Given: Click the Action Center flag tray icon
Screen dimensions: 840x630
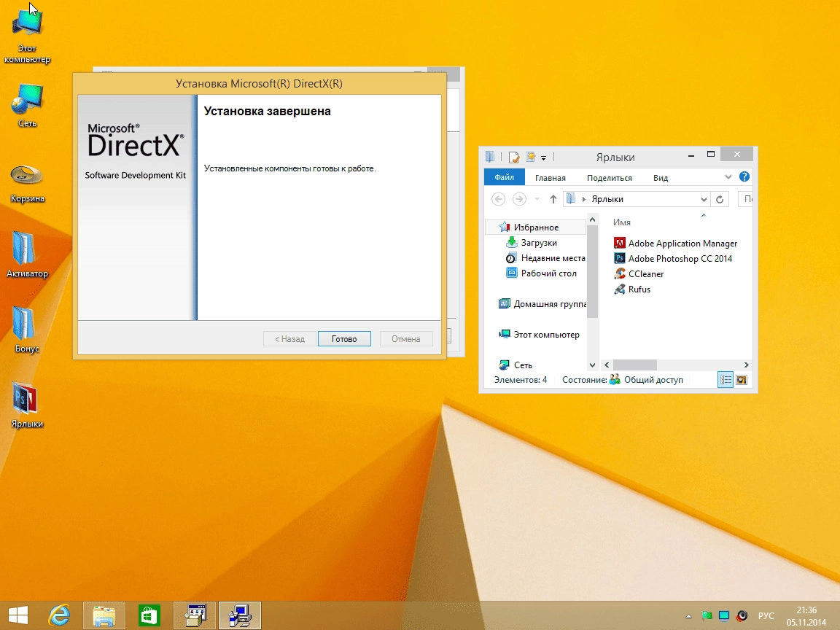Looking at the screenshot, I should [707, 616].
